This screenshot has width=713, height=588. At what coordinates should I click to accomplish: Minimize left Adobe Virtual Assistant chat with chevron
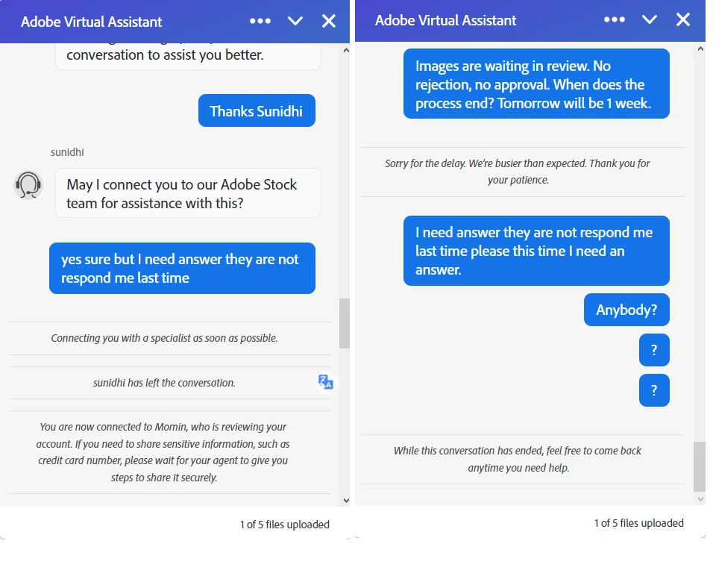pyautogui.click(x=295, y=21)
